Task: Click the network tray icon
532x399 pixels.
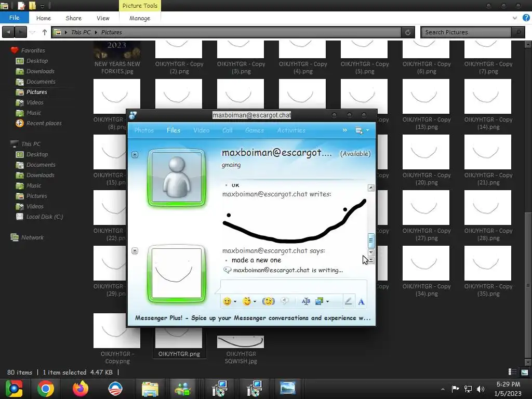Action: tap(468, 389)
